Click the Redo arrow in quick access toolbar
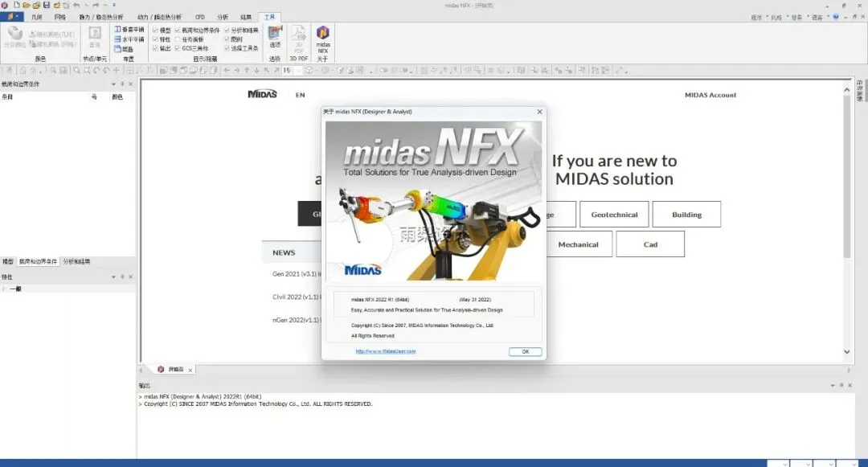Image resolution: width=868 pixels, height=467 pixels. click(x=96, y=5)
